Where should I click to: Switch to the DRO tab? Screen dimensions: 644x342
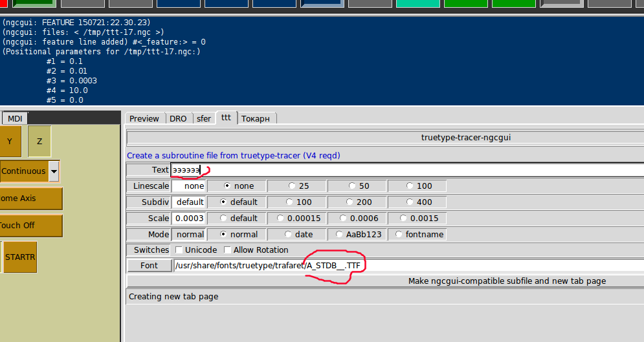(x=178, y=118)
